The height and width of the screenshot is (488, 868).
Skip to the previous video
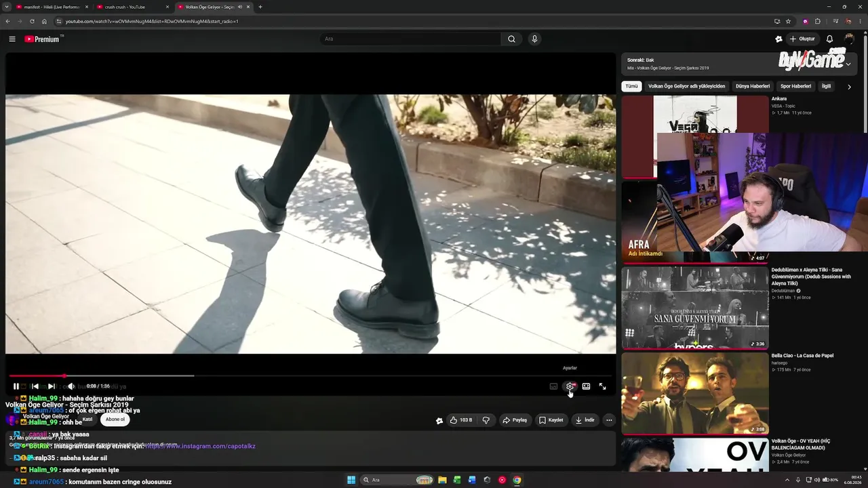tap(35, 386)
